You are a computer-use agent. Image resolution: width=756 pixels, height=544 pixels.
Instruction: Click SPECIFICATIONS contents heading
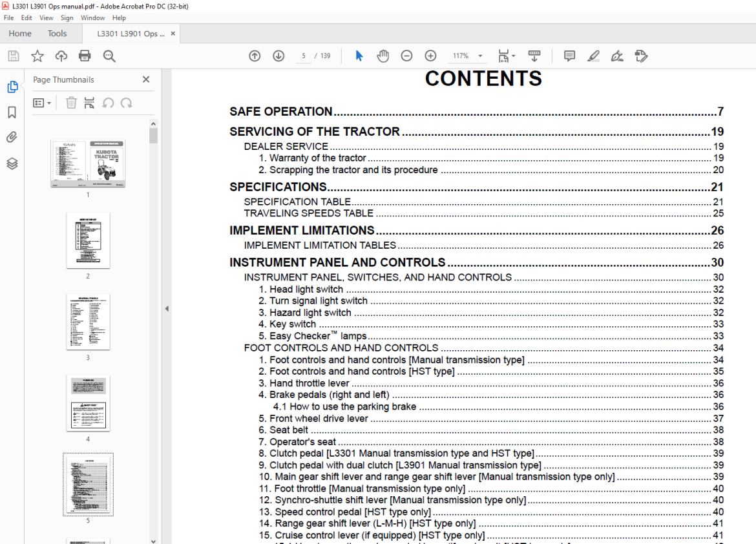tap(476, 187)
